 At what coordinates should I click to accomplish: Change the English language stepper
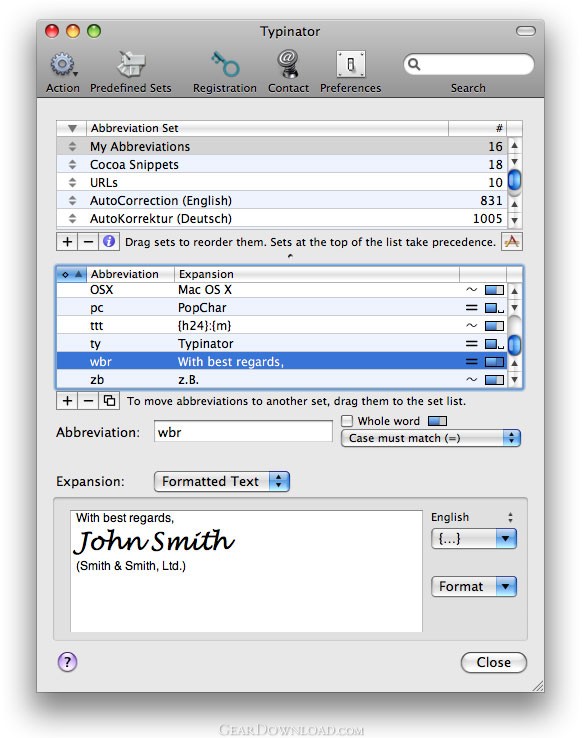tap(510, 517)
